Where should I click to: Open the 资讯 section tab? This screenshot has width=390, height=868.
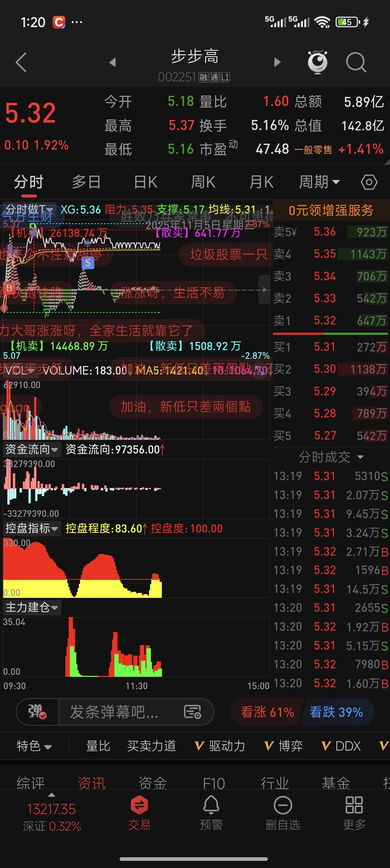coord(92,783)
